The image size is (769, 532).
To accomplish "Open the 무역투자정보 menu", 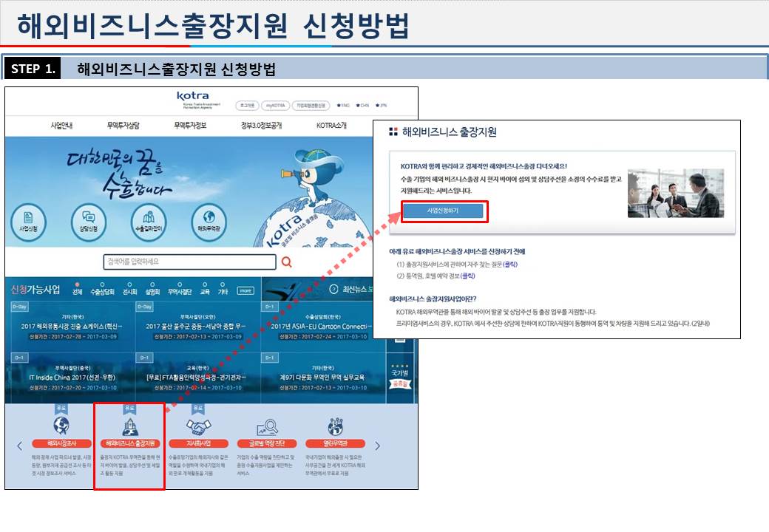I will pos(190,126).
